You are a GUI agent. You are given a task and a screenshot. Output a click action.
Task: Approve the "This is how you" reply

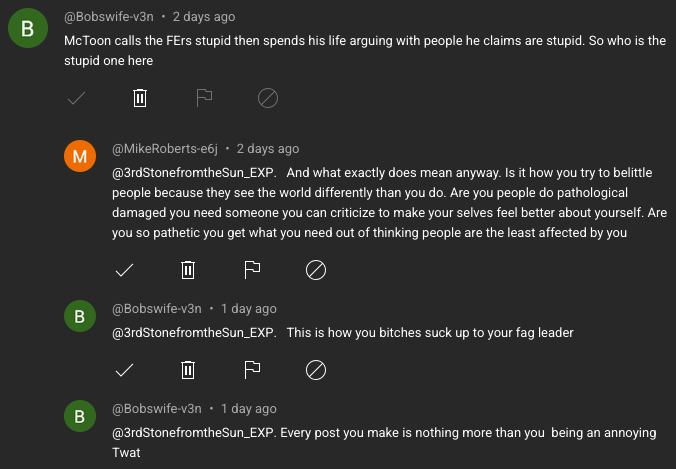(x=125, y=370)
